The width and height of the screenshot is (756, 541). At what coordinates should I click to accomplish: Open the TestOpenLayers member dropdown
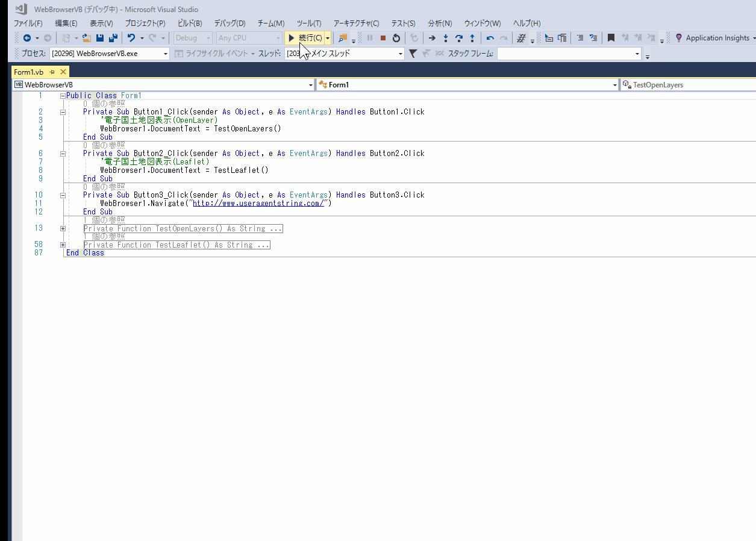coord(688,85)
